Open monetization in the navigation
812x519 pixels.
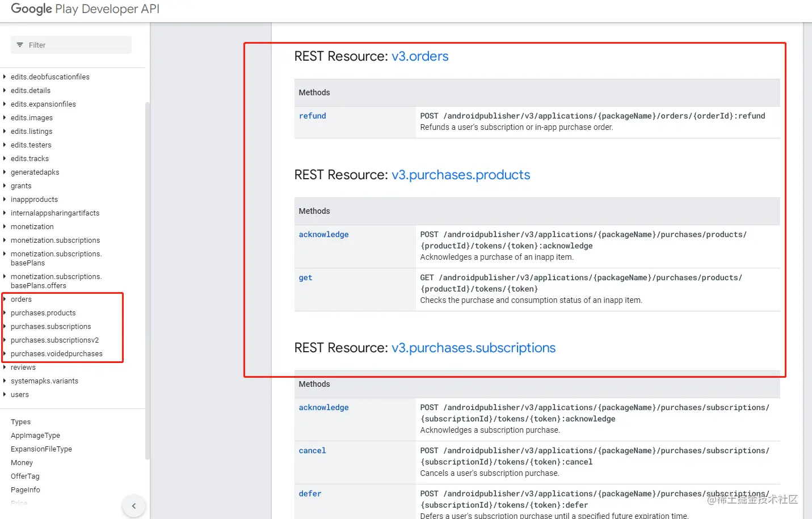point(32,226)
